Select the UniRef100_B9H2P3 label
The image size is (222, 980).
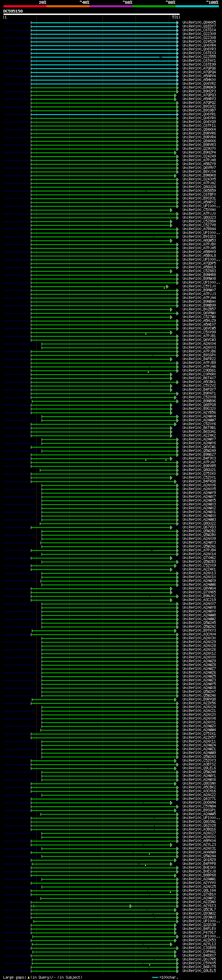[199, 91]
